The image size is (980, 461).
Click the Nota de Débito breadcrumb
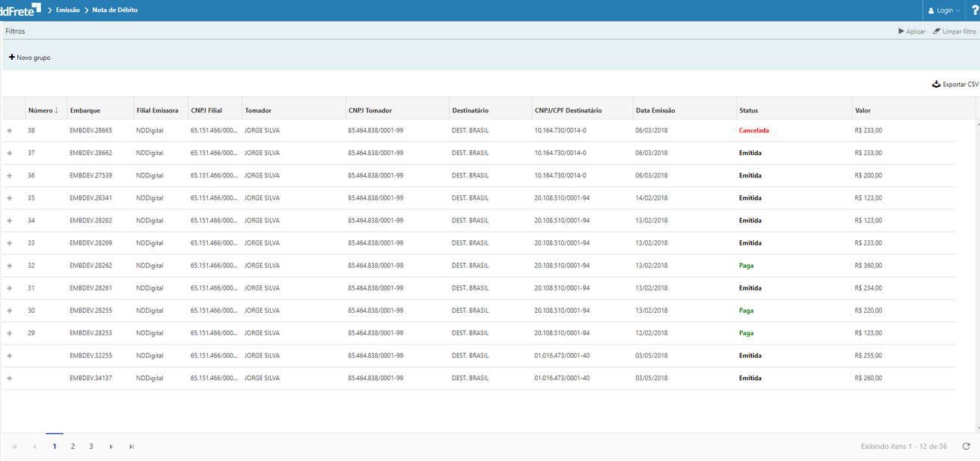pyautogui.click(x=114, y=10)
